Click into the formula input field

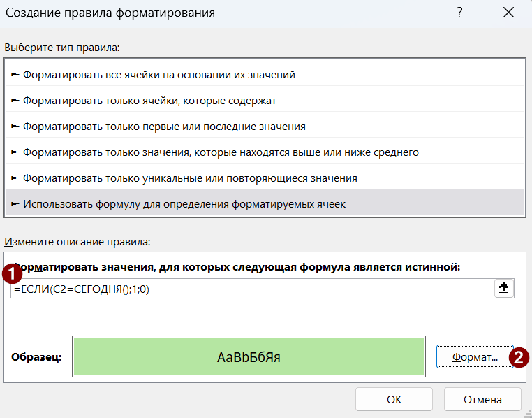click(253, 289)
